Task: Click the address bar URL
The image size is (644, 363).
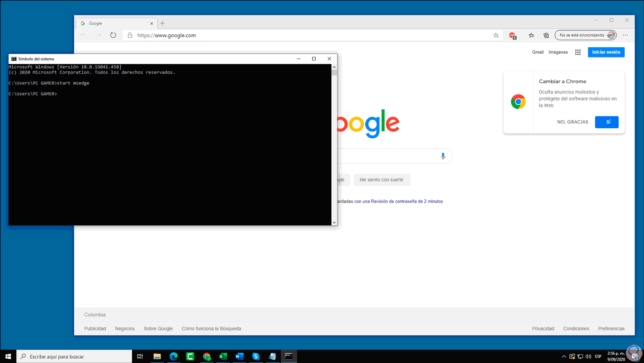Action: (x=167, y=35)
